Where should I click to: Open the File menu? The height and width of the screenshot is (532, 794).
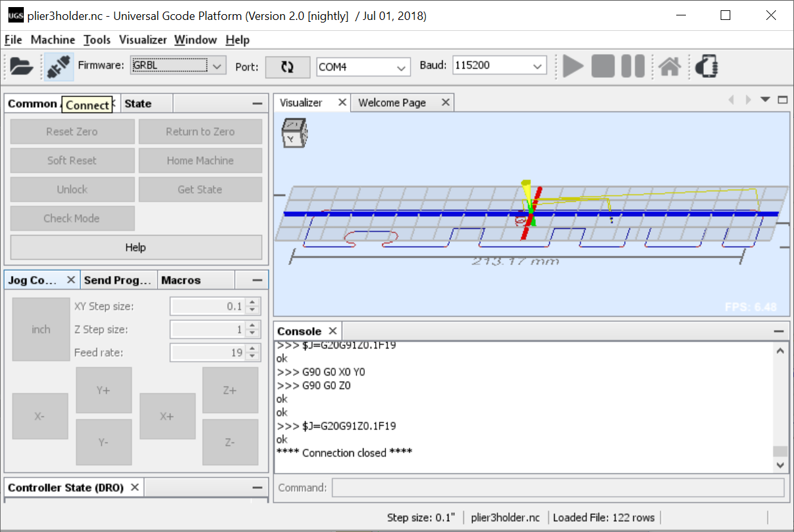(13, 40)
